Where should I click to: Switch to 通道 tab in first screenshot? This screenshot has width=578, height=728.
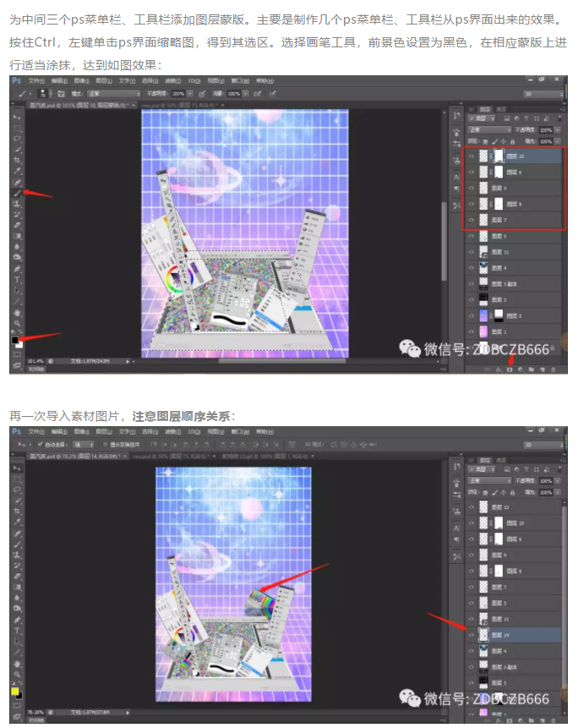pyautogui.click(x=500, y=109)
